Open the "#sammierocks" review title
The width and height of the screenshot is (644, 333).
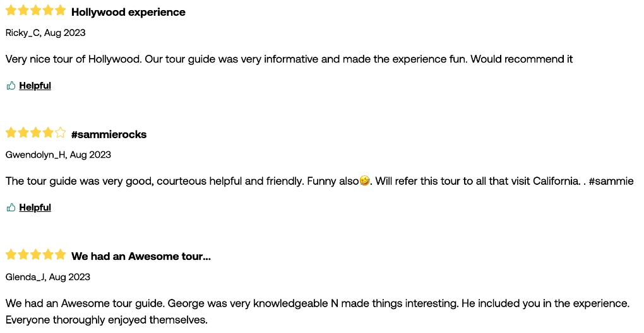point(109,134)
